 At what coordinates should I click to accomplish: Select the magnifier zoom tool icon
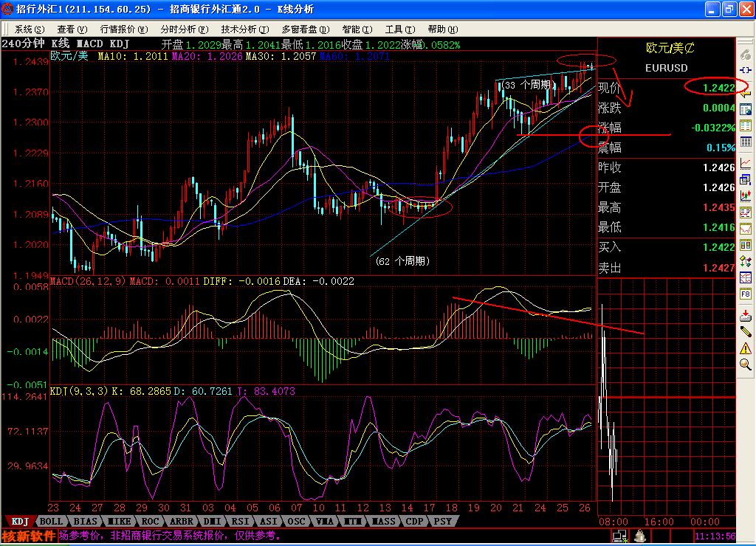point(746,364)
